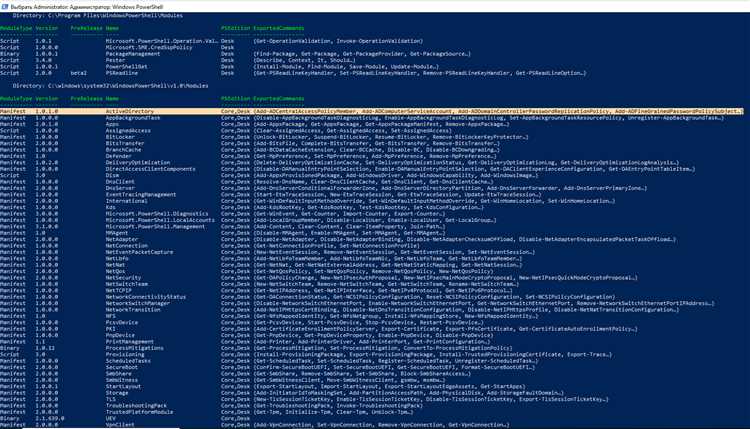Click Microsoft.PowerShell.LocalAccounts module name

point(160,220)
